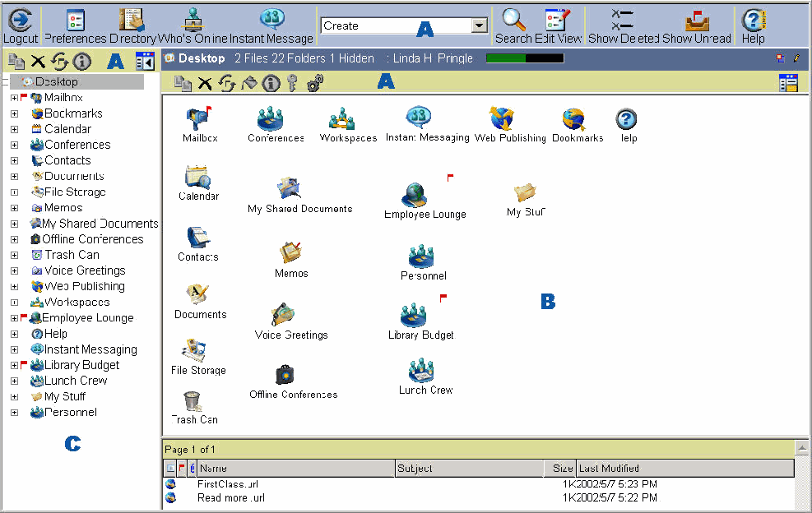Click the Instant Message toolbar button
This screenshot has height=513, width=812.
click(271, 20)
